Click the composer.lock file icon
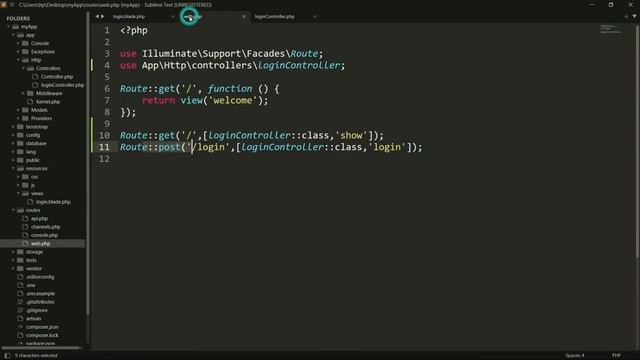 pos(20,335)
